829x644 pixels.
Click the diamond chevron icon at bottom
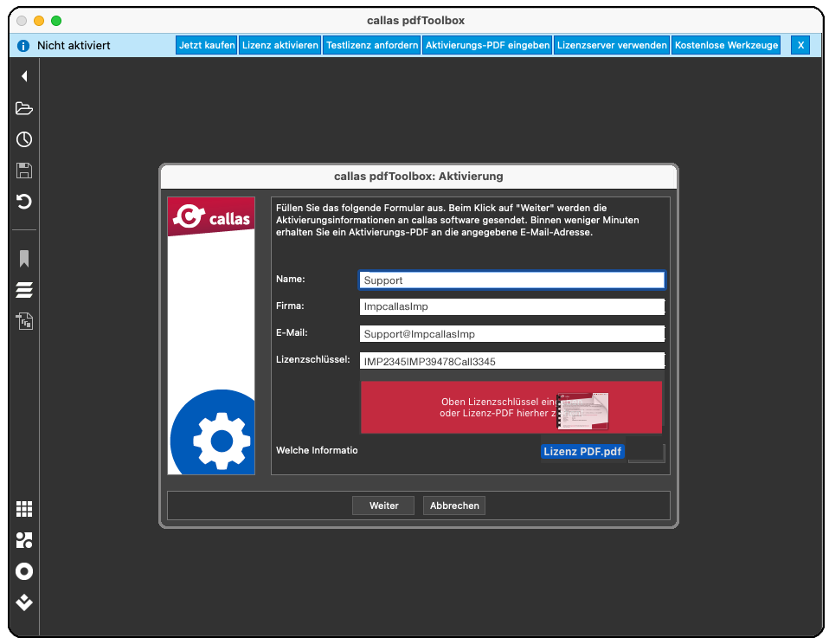[x=24, y=602]
